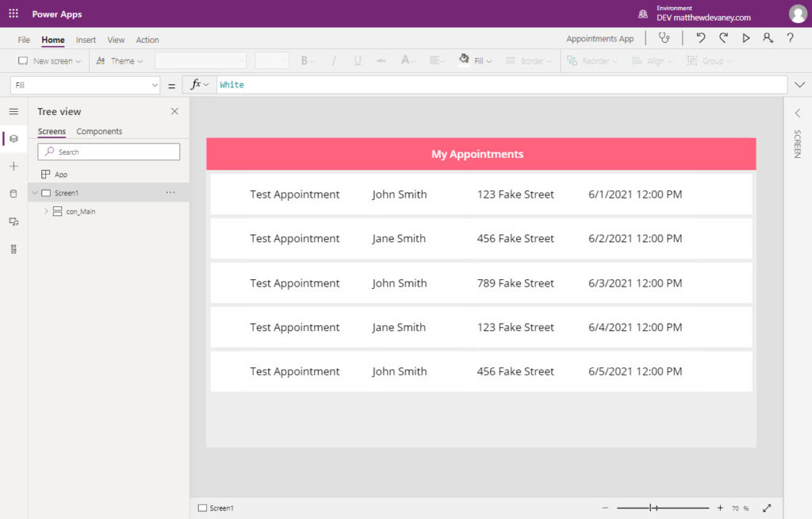The width and height of the screenshot is (812, 519).
Task: Click the tree view Search field
Action: pos(109,152)
